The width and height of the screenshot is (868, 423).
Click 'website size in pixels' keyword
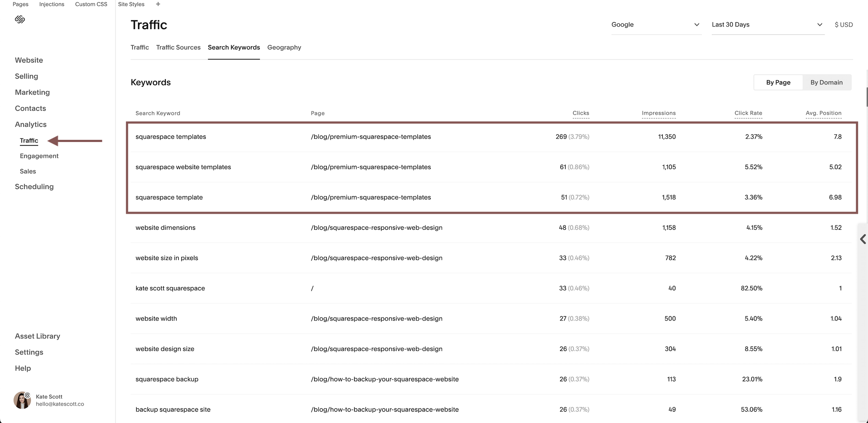167,258
